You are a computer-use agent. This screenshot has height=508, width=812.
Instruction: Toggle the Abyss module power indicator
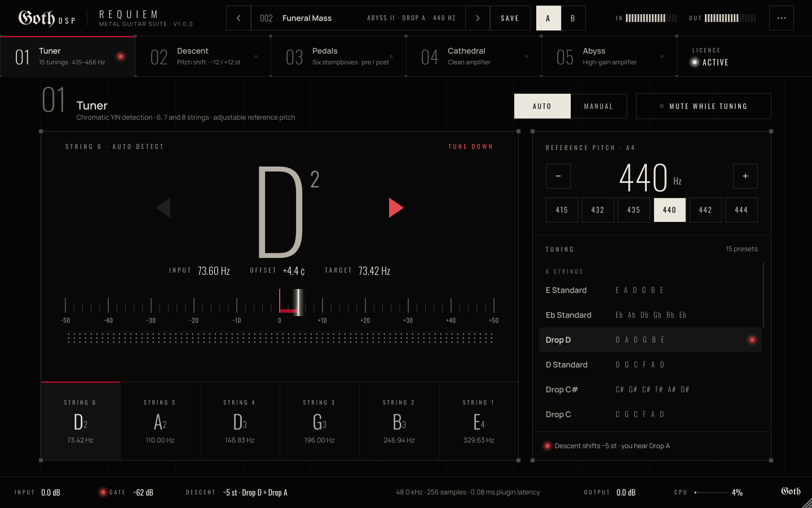coord(662,56)
